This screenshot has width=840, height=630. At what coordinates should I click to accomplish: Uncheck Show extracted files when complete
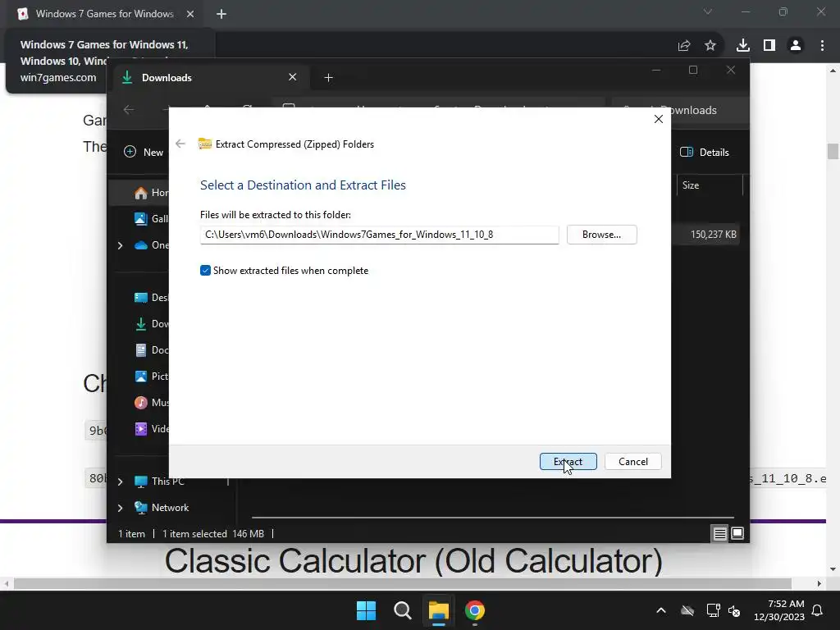(x=205, y=271)
